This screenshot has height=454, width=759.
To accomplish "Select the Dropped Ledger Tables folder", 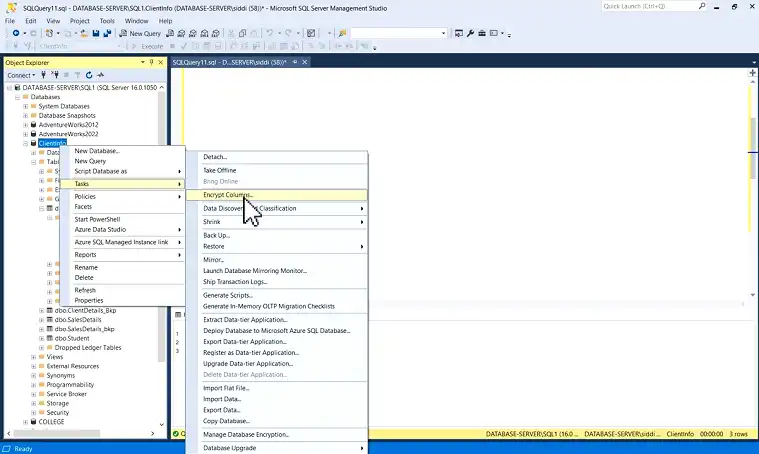I will (88, 348).
